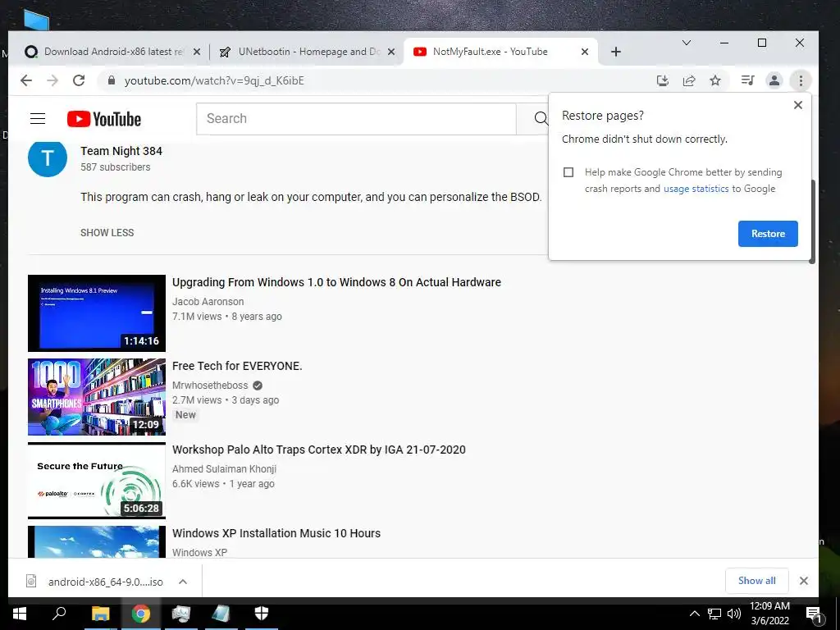
Task: Open the YouTube hamburger guide menu
Action: pyautogui.click(x=38, y=118)
